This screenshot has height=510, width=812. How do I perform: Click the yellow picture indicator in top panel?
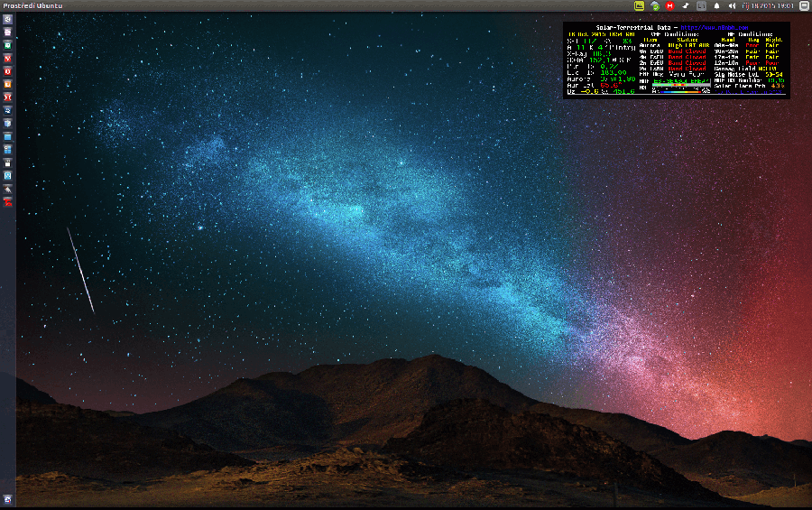(x=640, y=5)
